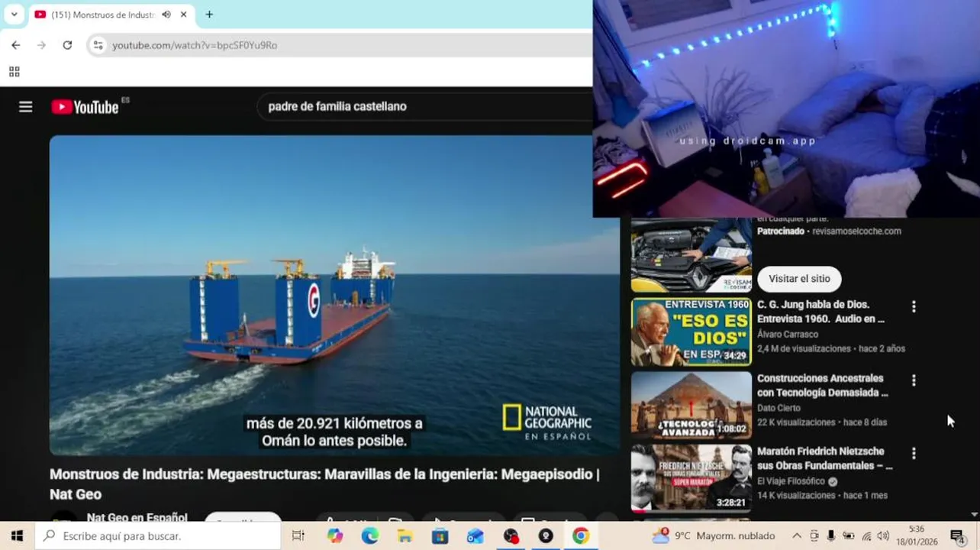
Task: Open a new Chrome tab
Action: (x=209, y=15)
